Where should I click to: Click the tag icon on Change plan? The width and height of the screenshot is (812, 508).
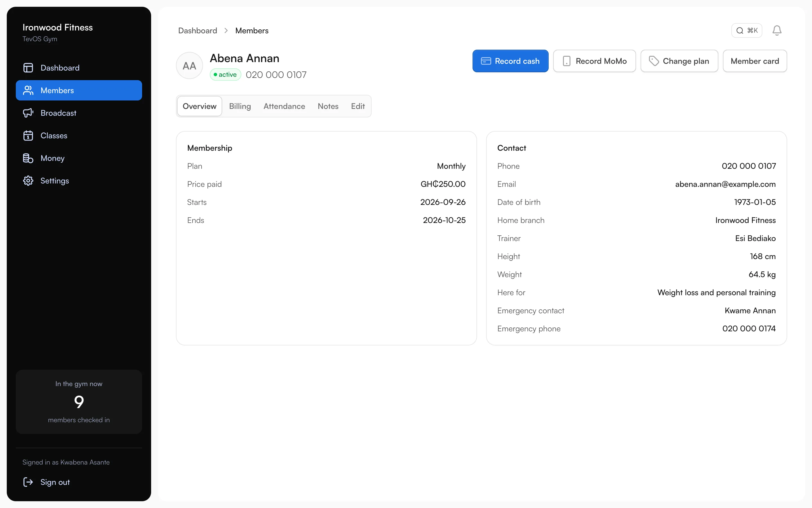tap(654, 61)
